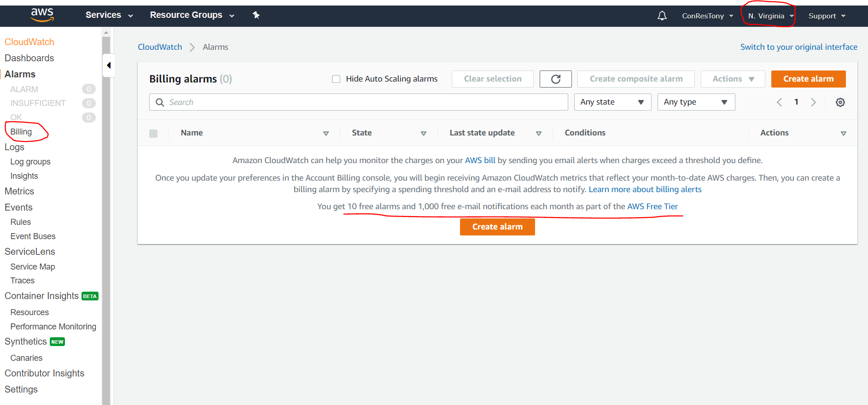This screenshot has height=405, width=868.
Task: Open Event Buses in the sidebar
Action: (x=33, y=236)
